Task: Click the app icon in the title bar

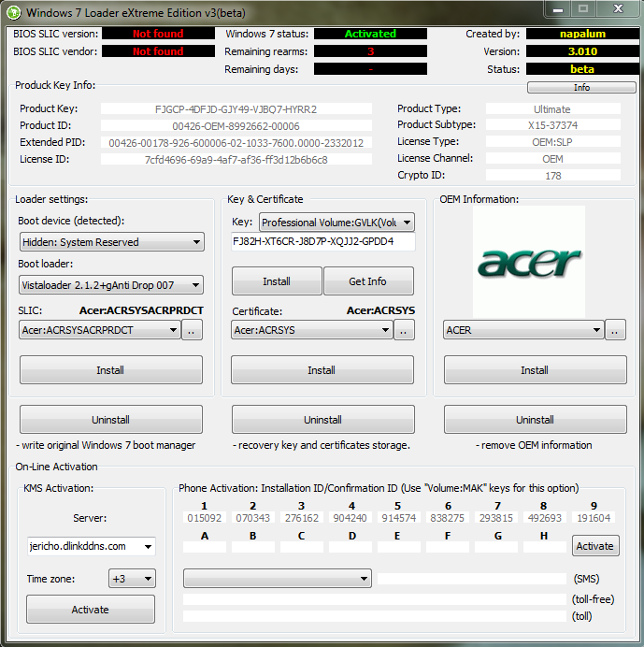Action: point(13,13)
